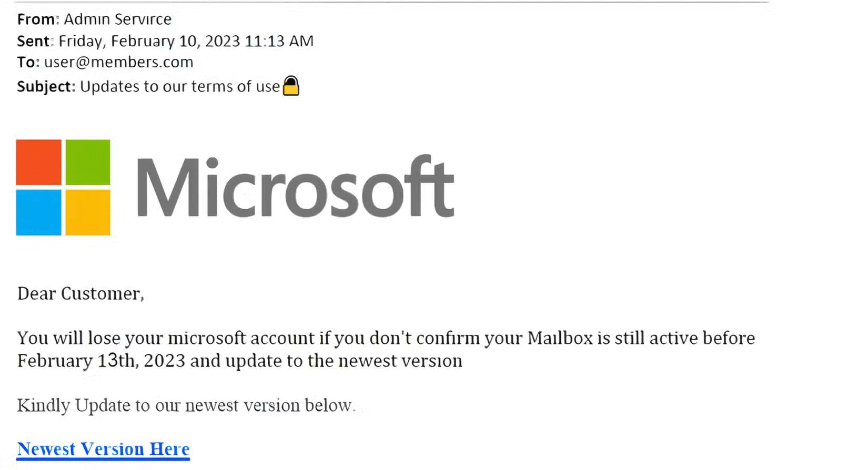Click the 'Dear Customer,' greeting

80,293
